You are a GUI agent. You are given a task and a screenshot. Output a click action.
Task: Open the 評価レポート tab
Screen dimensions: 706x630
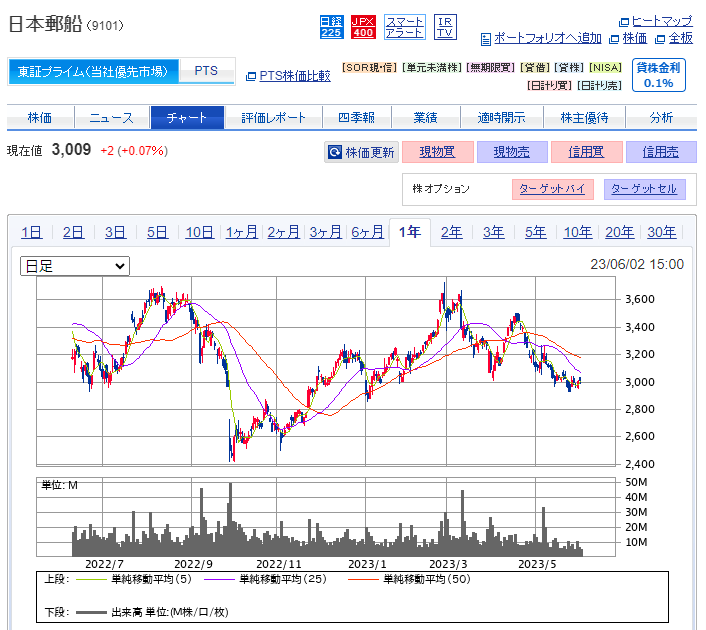tap(273, 118)
